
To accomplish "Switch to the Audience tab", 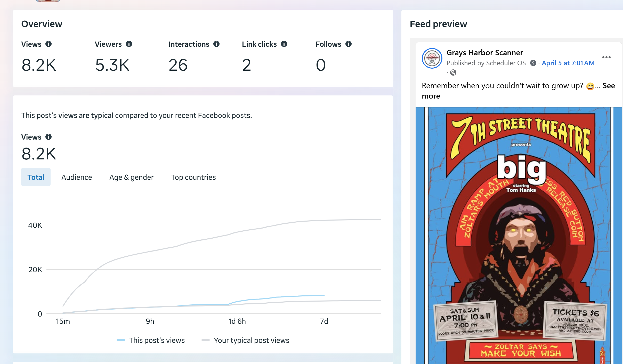I will pos(77,177).
